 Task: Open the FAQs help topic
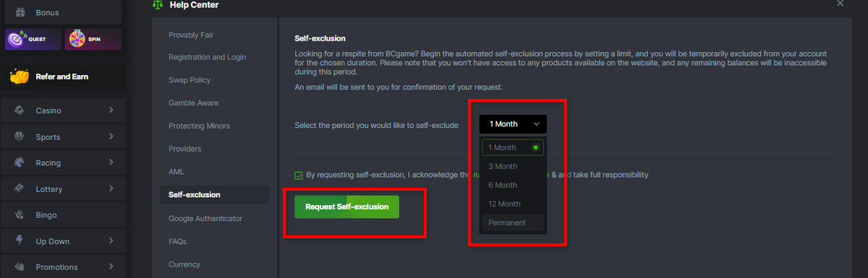click(177, 241)
